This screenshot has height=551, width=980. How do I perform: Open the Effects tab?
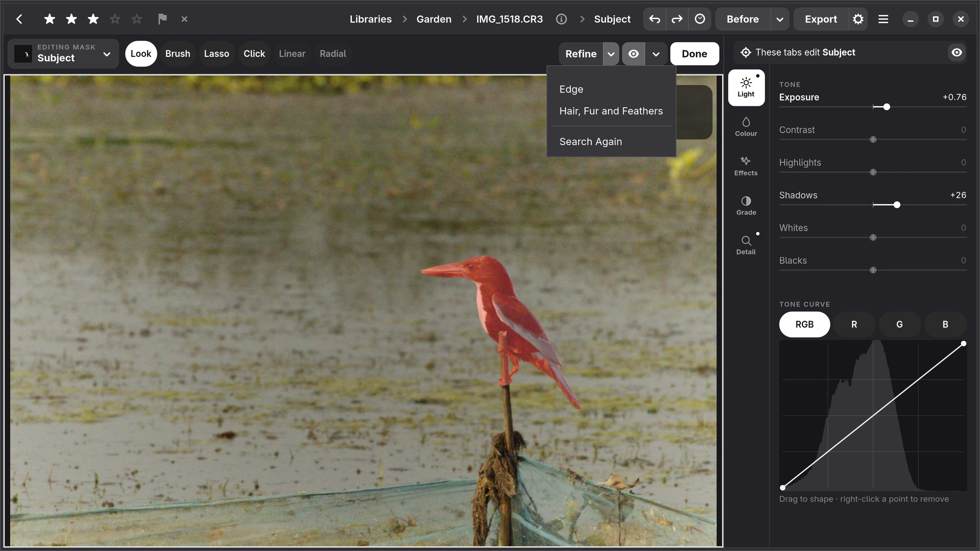tap(746, 167)
